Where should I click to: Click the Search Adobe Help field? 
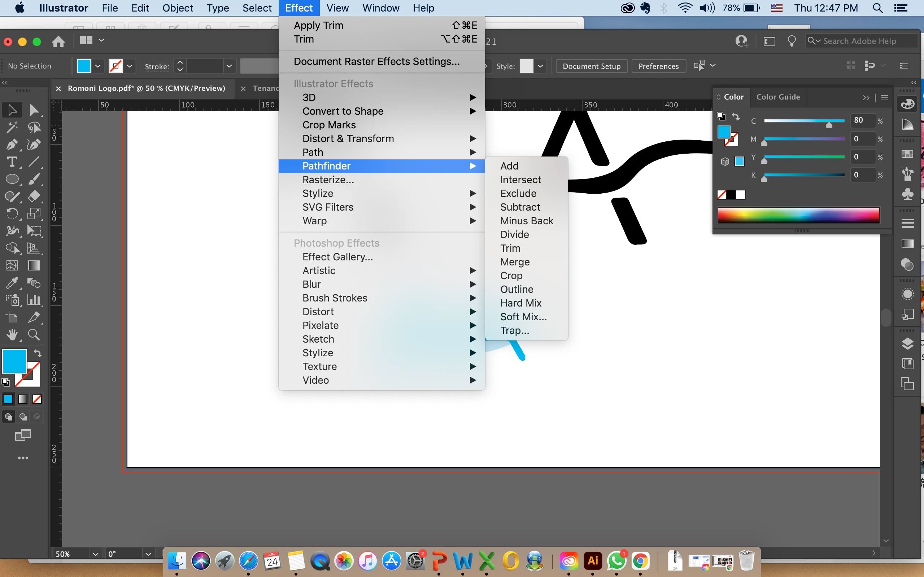pos(859,41)
